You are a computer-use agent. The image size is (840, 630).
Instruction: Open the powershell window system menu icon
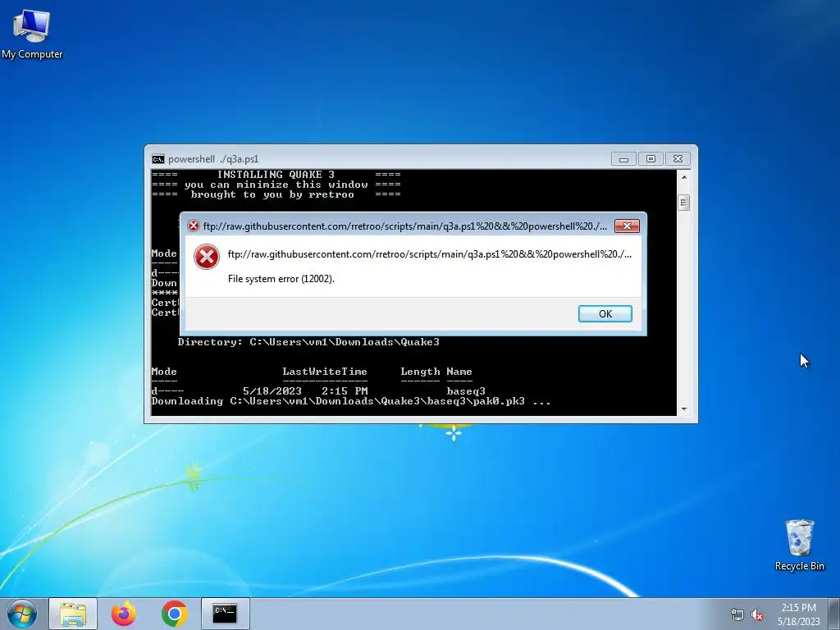pos(158,159)
